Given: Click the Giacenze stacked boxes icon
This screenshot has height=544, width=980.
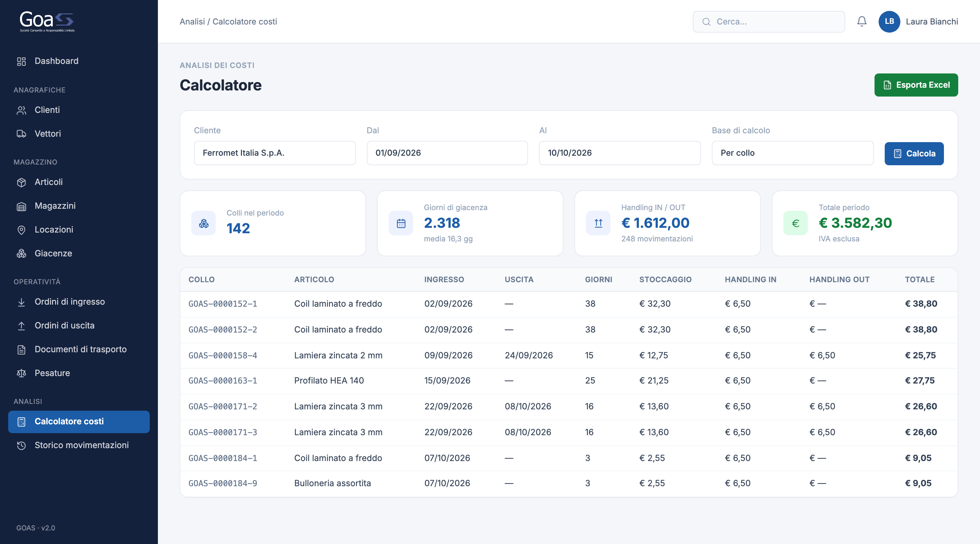Looking at the screenshot, I should point(21,254).
